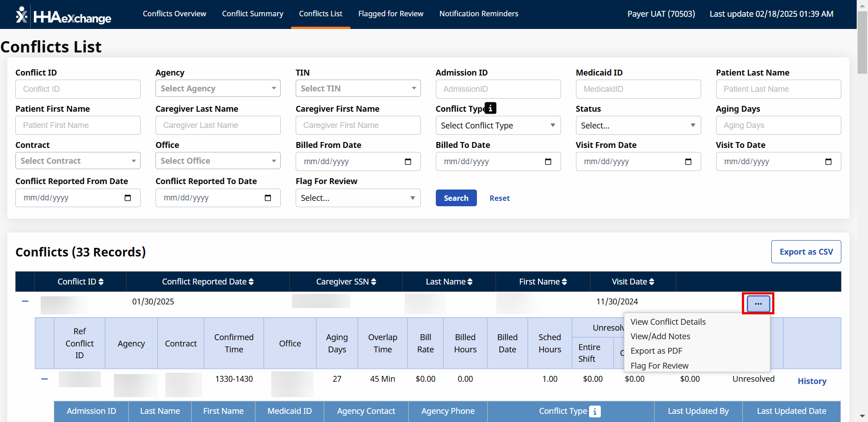Click the Reset link
This screenshot has height=422, width=868.
pyautogui.click(x=499, y=198)
